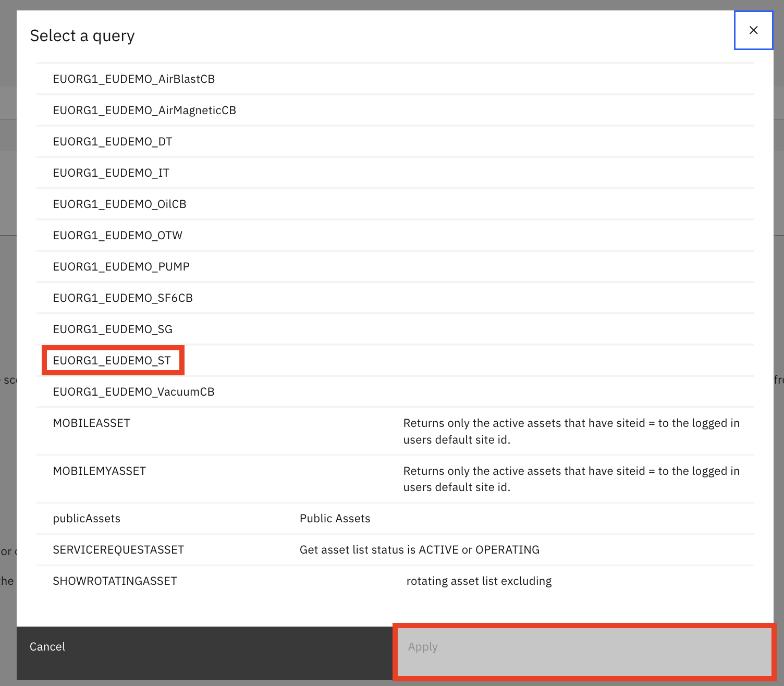The height and width of the screenshot is (686, 784).
Task: Click the MOBILEASSET 'Returns only the active assets' description
Action: (x=571, y=431)
